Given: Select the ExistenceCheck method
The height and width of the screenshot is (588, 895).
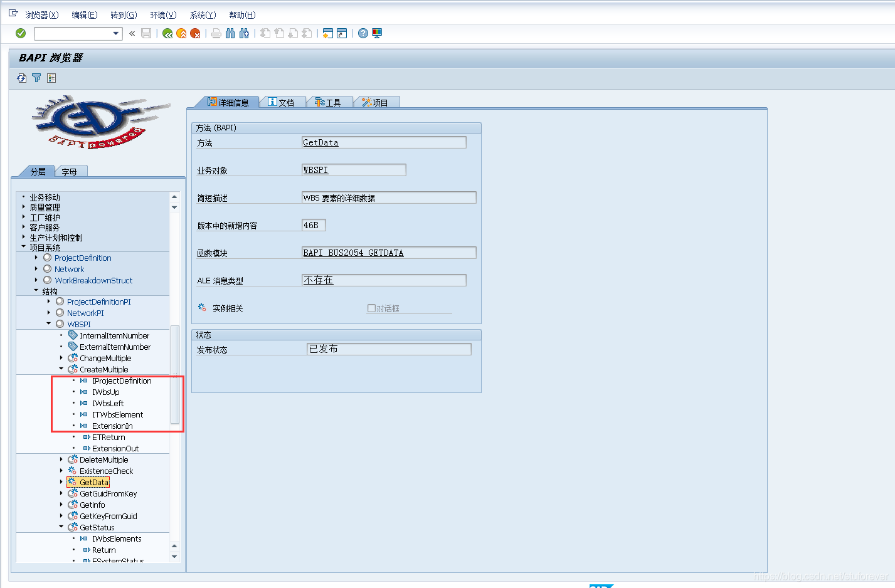Looking at the screenshot, I should (107, 471).
